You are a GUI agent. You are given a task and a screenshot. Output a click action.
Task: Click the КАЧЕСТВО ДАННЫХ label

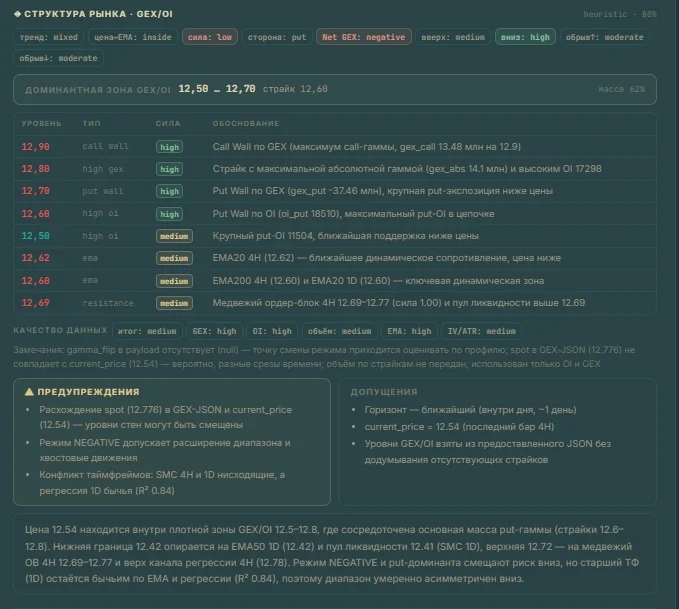(x=60, y=330)
